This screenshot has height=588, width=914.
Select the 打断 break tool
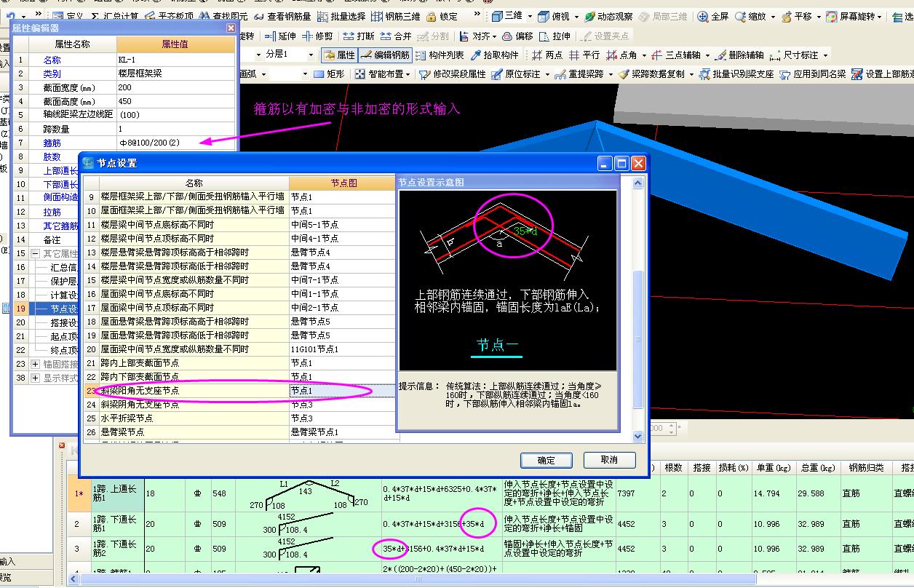tap(359, 36)
